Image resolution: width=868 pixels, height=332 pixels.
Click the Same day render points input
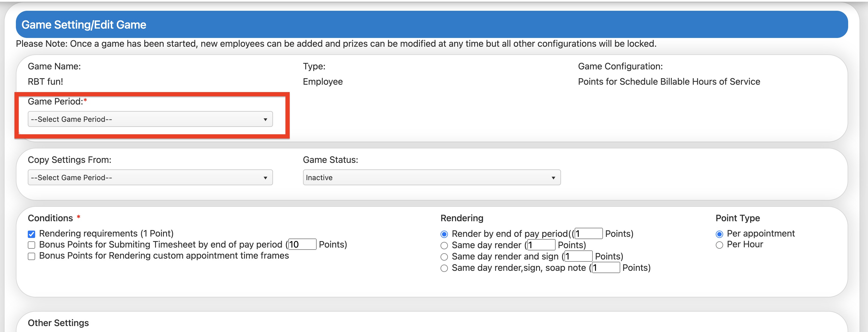(541, 245)
